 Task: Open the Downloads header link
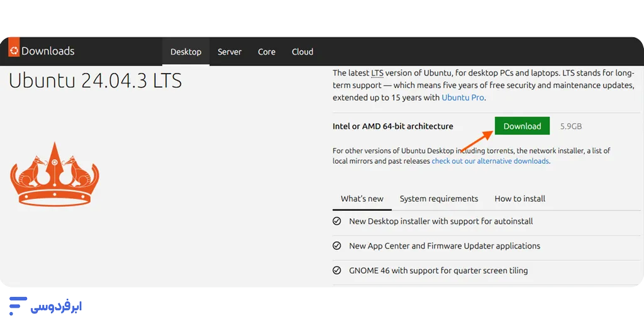click(x=48, y=52)
